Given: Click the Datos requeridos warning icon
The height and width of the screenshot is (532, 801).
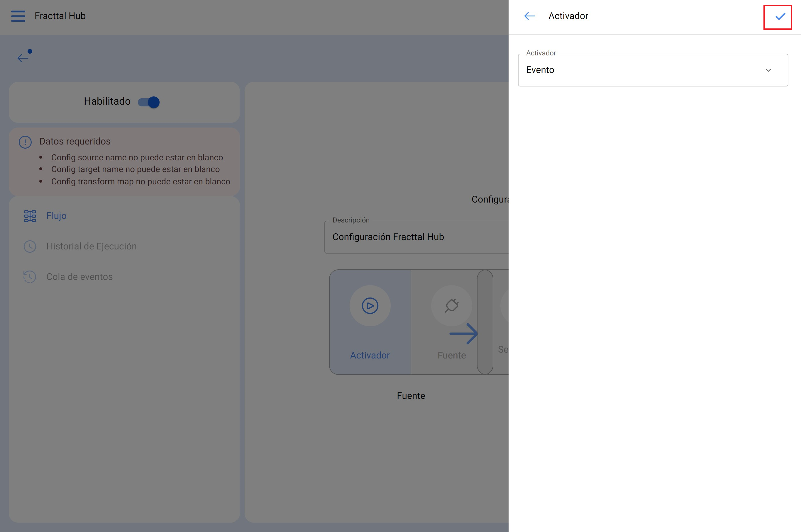Looking at the screenshot, I should (x=25, y=142).
